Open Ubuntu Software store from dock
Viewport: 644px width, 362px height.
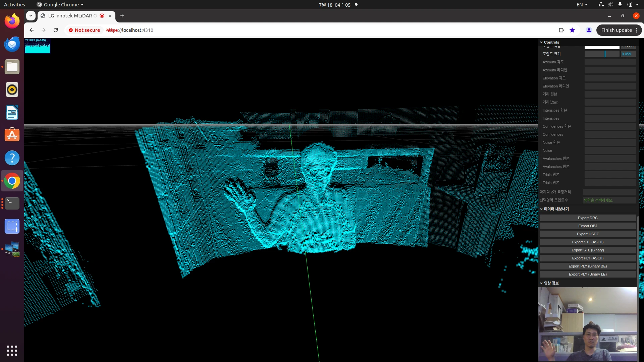12,135
